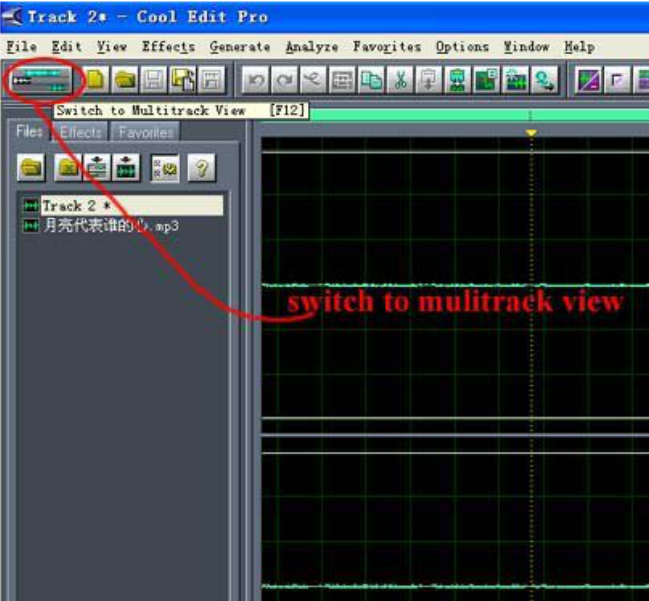Open a file using the toolbar folder icon

click(125, 79)
